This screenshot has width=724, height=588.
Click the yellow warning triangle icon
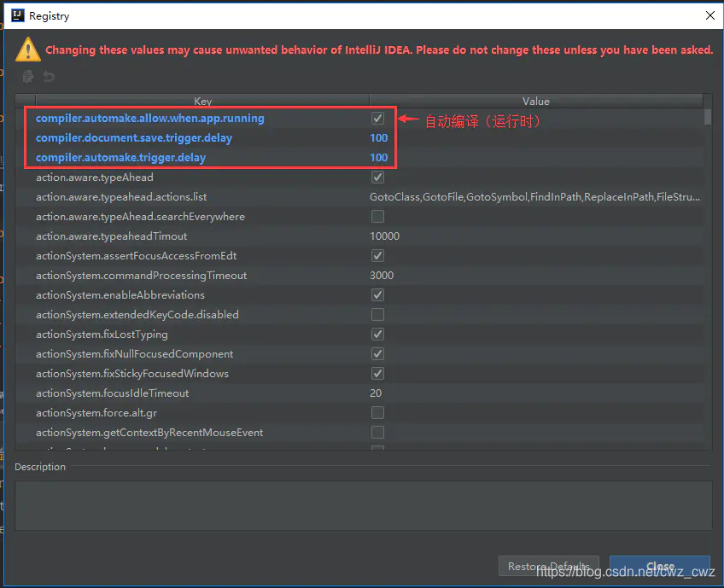tap(27, 49)
